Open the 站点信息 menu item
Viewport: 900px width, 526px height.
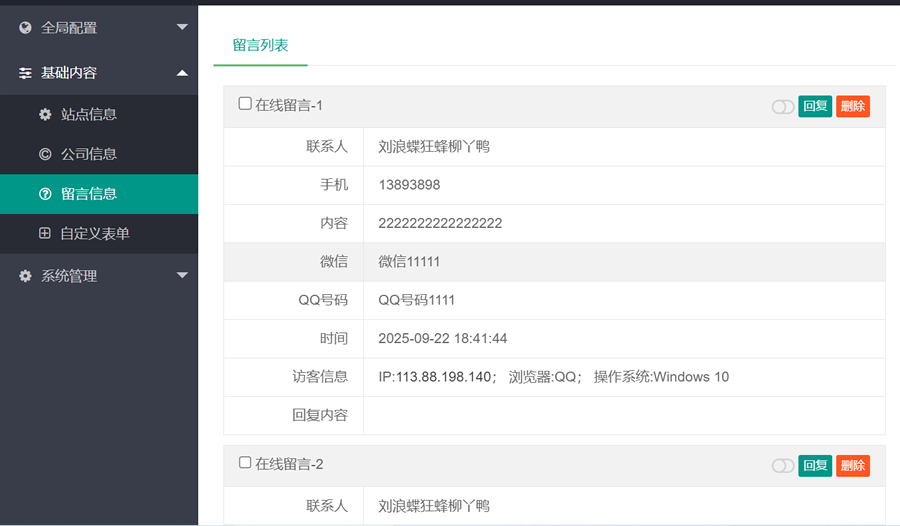click(99, 114)
